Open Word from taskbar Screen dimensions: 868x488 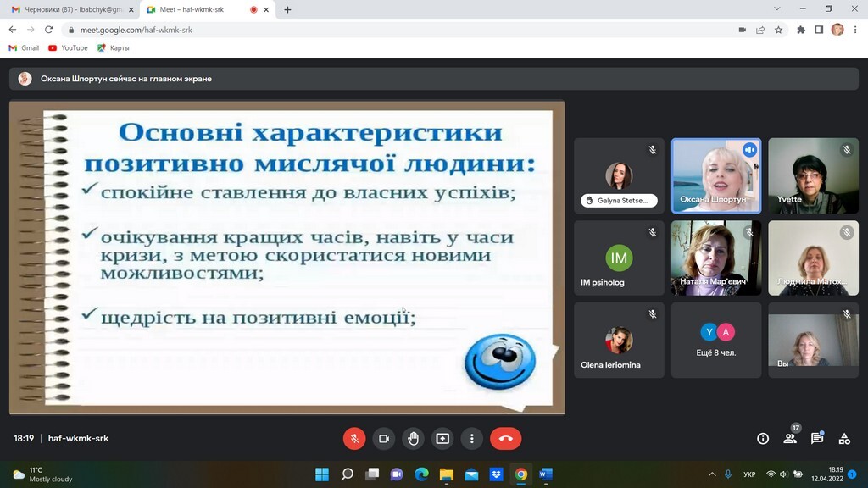546,474
